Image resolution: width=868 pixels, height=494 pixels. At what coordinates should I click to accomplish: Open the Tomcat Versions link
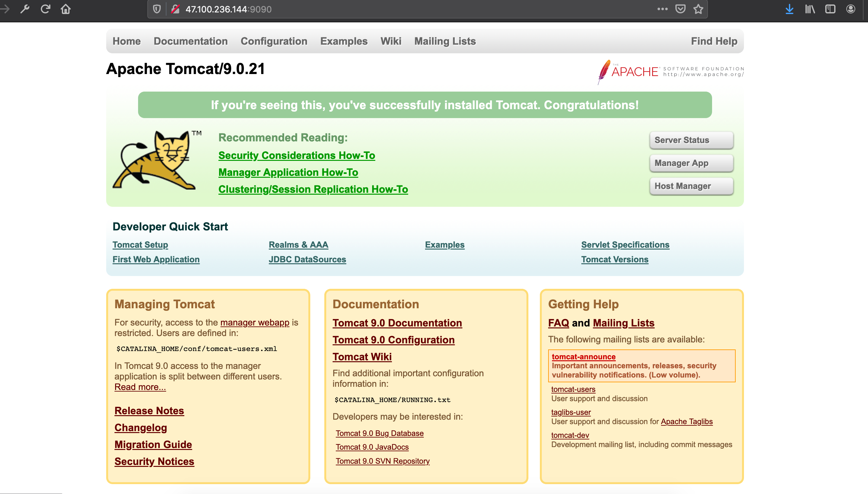click(x=614, y=259)
